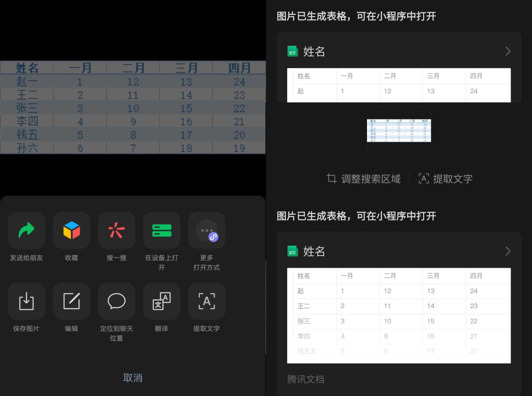The image size is (532, 396).
Task: Tap the green spreadsheet icon beside 姓名
Action: pos(292,51)
